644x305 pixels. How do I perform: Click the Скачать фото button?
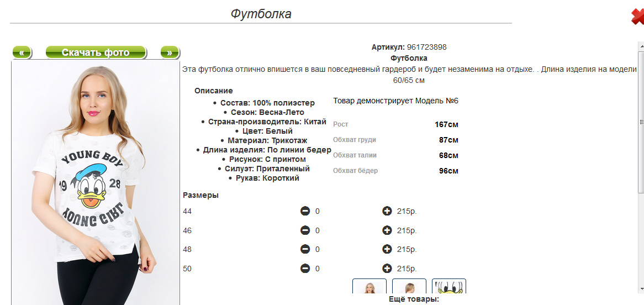(96, 52)
